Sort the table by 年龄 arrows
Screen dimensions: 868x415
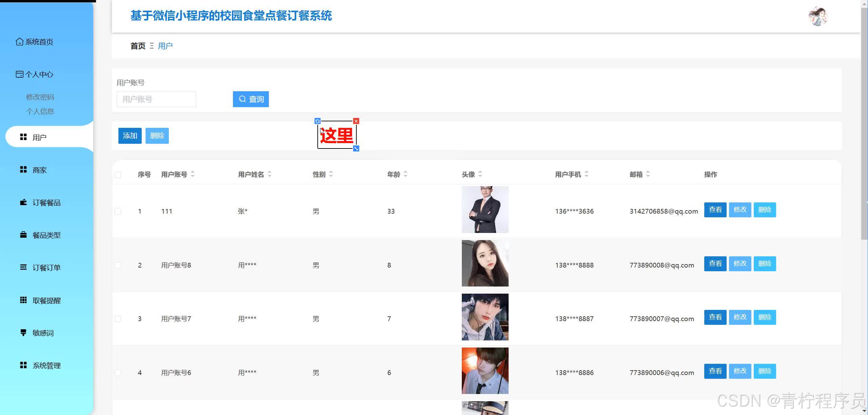pos(406,174)
